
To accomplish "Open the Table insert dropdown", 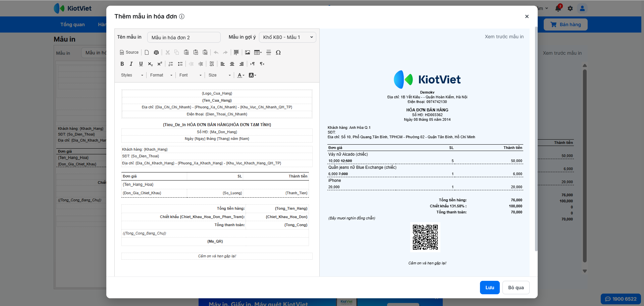I will (x=258, y=52).
